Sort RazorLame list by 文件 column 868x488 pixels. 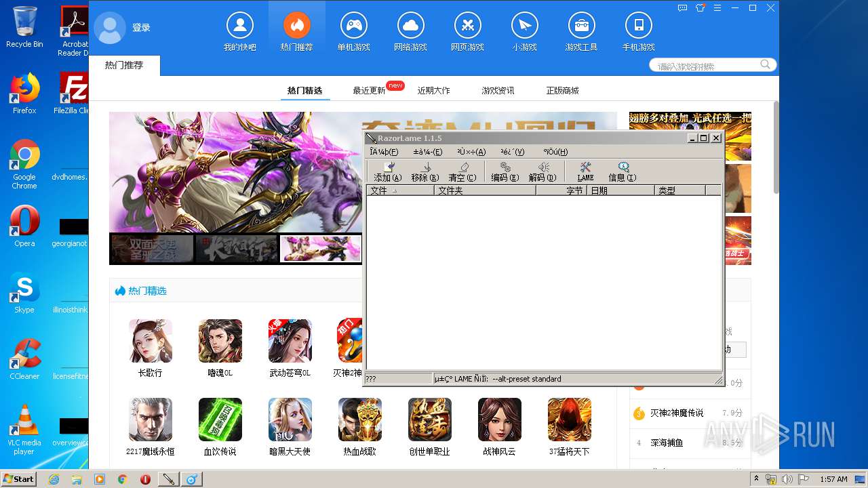pyautogui.click(x=400, y=190)
